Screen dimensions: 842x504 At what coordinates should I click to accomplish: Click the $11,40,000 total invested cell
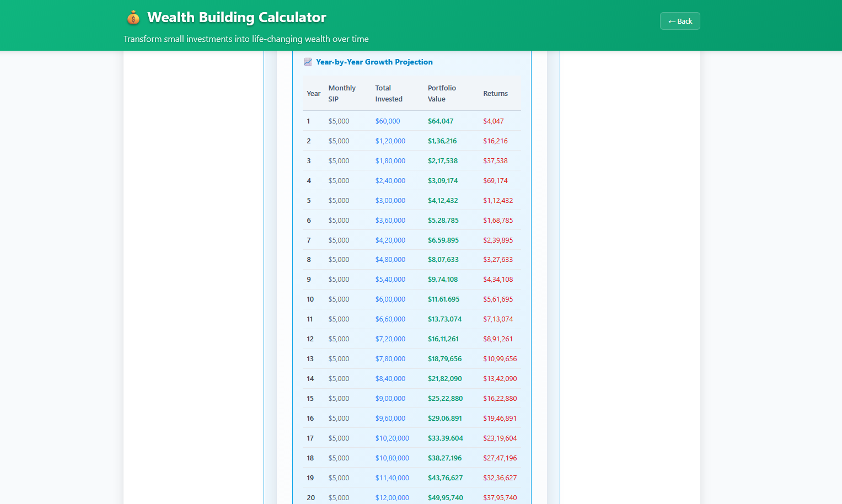392,478
